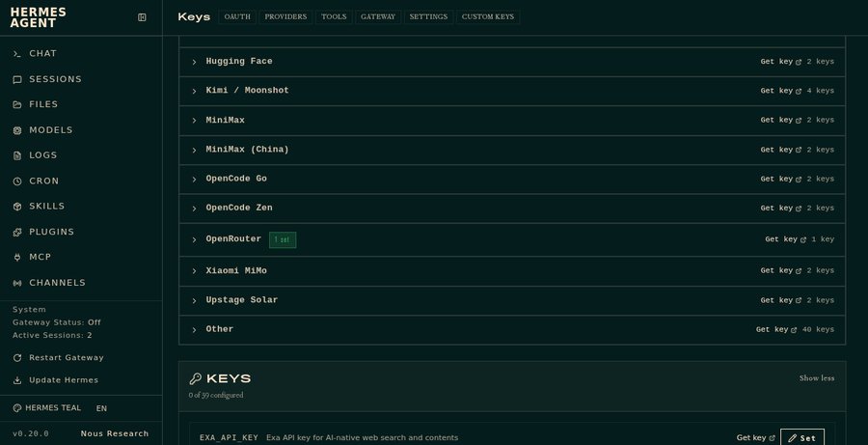Switch to the SETTINGS tab
Viewport: 868px width, 445px height.
(428, 16)
